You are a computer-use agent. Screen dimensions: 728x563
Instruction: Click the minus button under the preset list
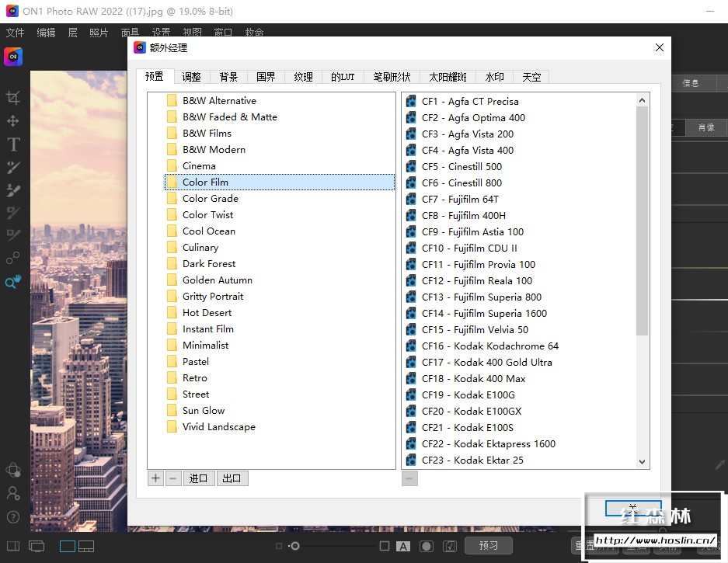pos(409,478)
